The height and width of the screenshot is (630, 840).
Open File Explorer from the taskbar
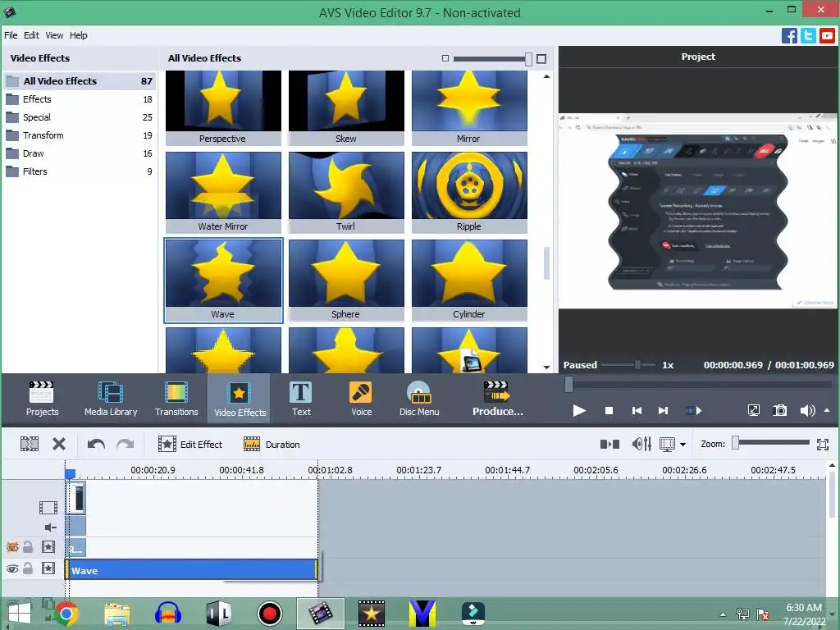pyautogui.click(x=116, y=614)
